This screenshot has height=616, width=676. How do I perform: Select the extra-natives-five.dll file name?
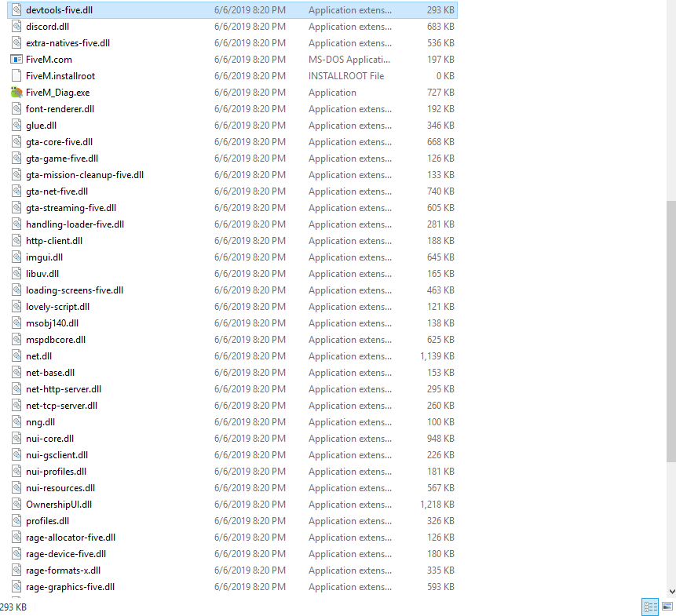pos(68,43)
